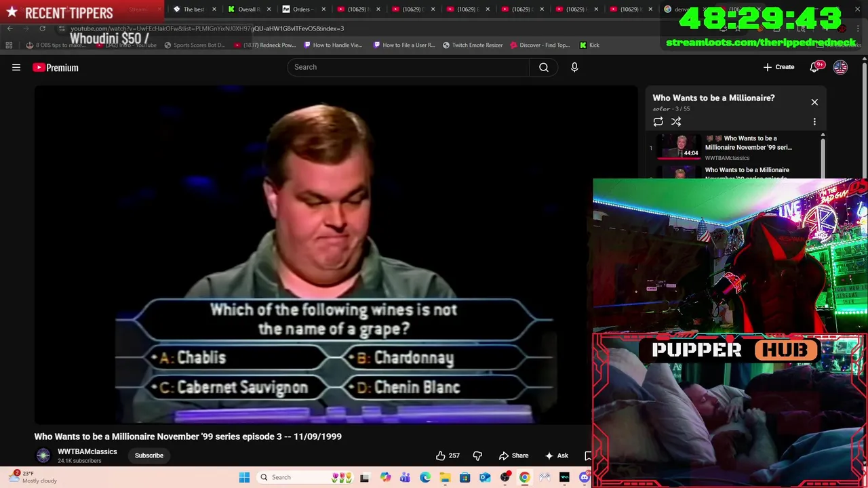Click WWTBAMclassics under first playlist item
The height and width of the screenshot is (488, 868).
(727, 158)
